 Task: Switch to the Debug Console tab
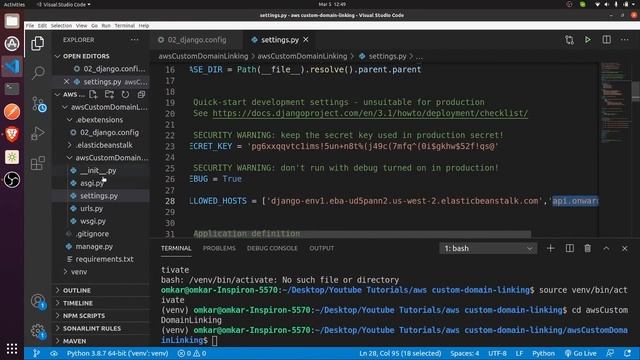(272, 248)
